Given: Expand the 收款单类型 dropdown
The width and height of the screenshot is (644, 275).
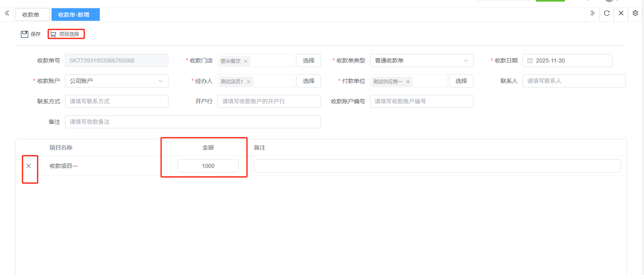Looking at the screenshot, I should [x=421, y=60].
